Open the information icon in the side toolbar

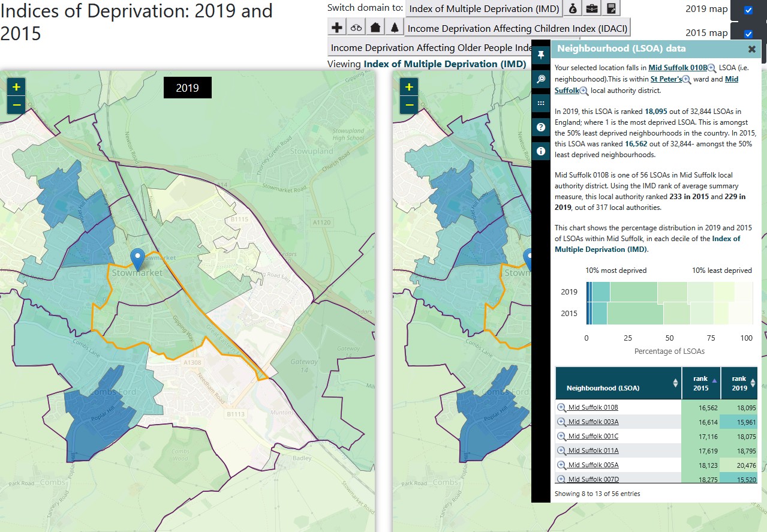point(541,151)
